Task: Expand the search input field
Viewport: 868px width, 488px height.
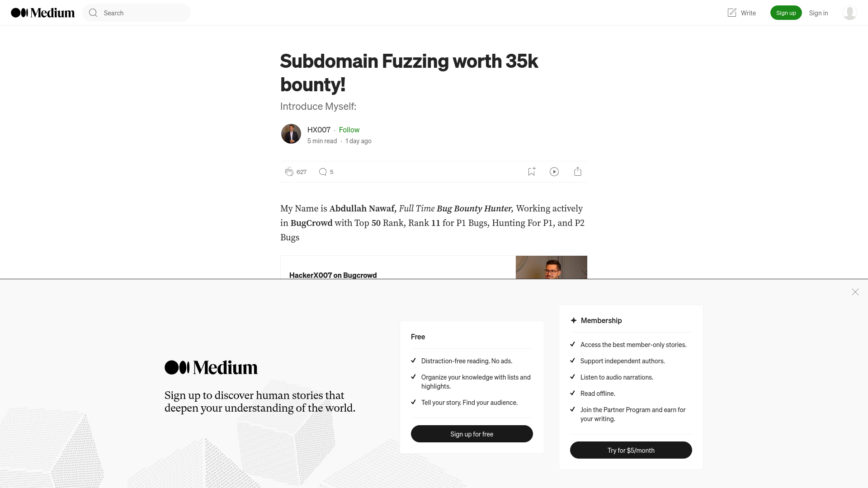Action: (137, 13)
